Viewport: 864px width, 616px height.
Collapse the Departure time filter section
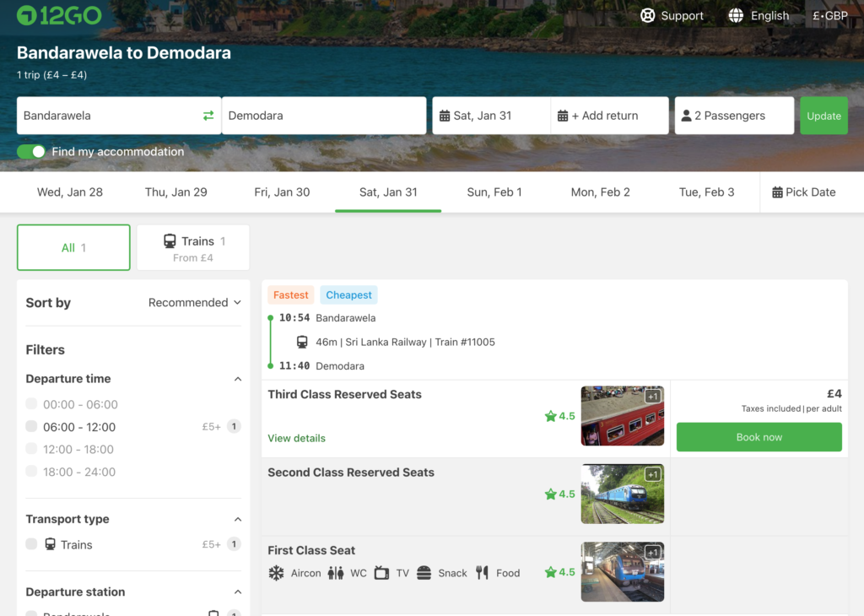tap(237, 379)
